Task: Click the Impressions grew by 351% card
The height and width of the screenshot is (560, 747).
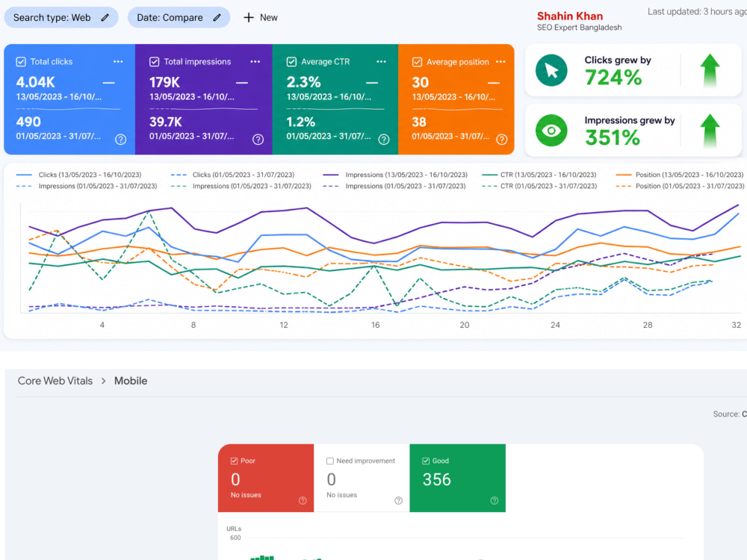Action: coord(633,131)
